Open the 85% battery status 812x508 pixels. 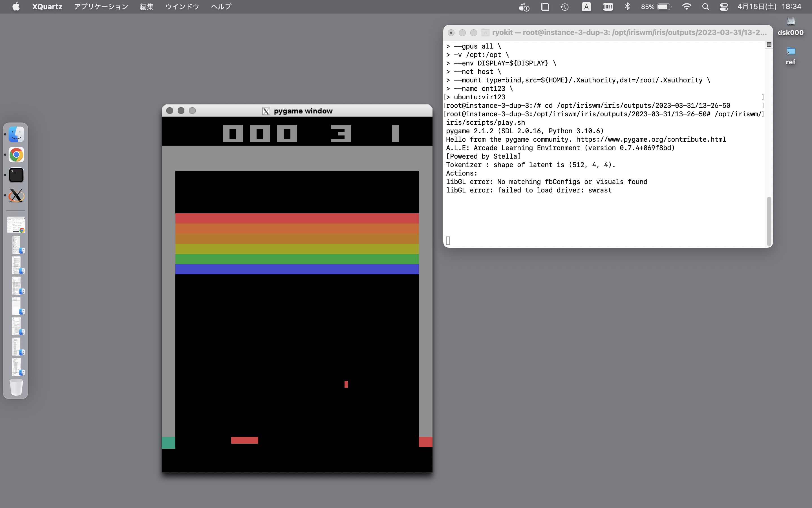click(656, 7)
